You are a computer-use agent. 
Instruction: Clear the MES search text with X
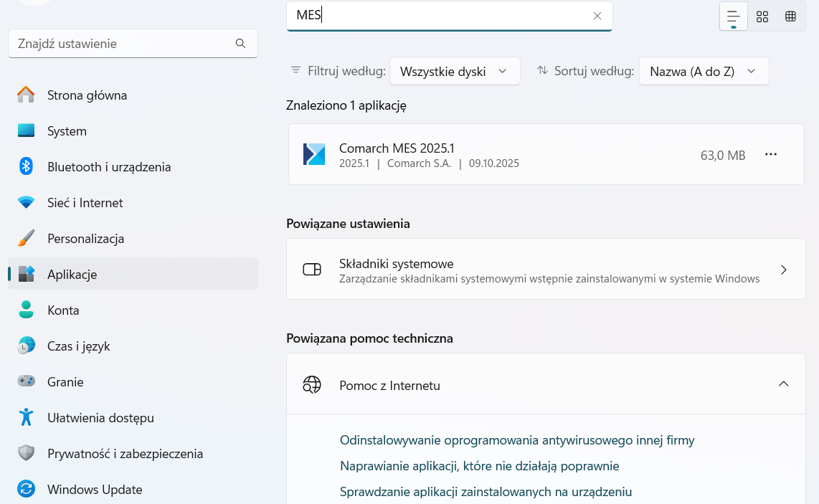click(x=597, y=16)
